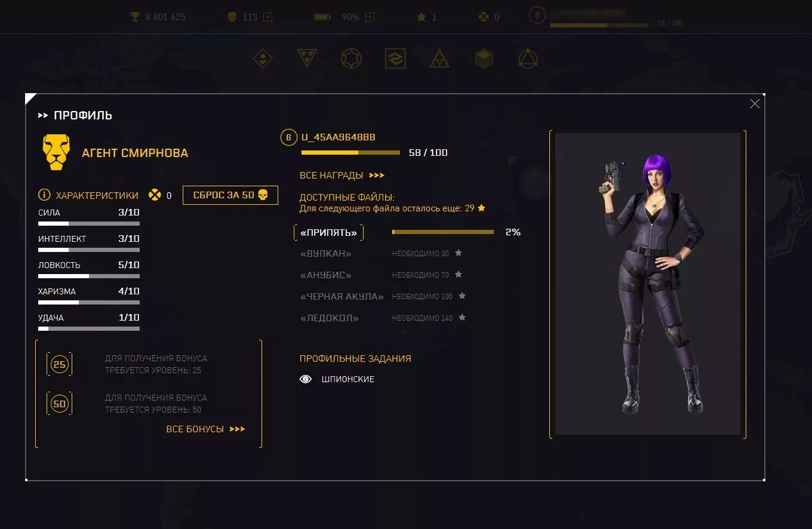This screenshot has width=812, height=529.
Task: Add skulls with plus next to 113
Action: tap(267, 17)
